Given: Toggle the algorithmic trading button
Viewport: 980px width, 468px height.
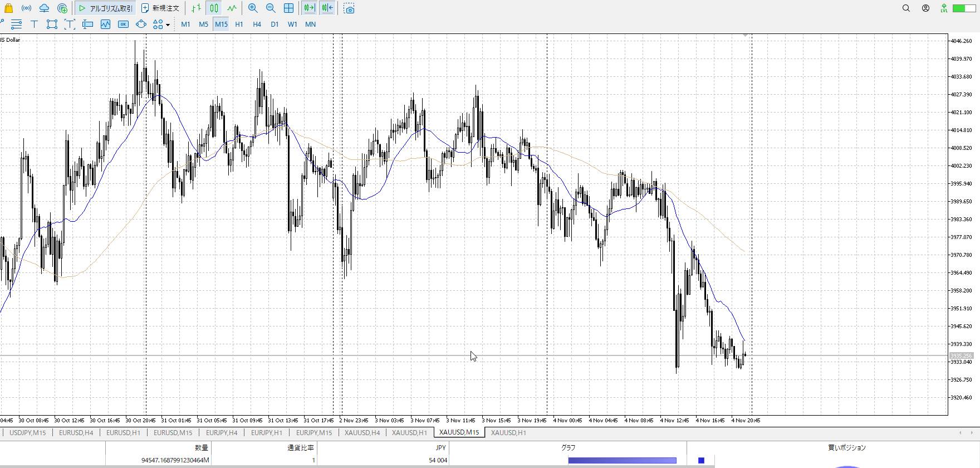Looking at the screenshot, I should click(105, 8).
